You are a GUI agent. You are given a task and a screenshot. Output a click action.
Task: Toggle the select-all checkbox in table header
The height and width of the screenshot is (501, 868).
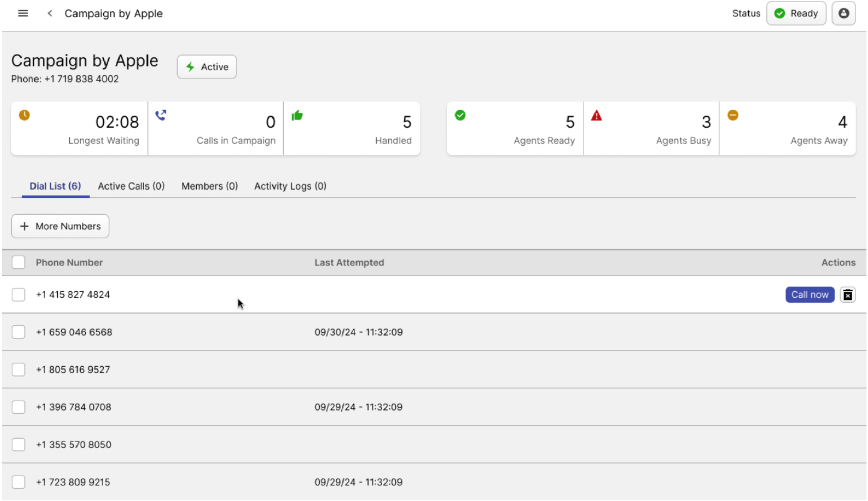pos(18,263)
